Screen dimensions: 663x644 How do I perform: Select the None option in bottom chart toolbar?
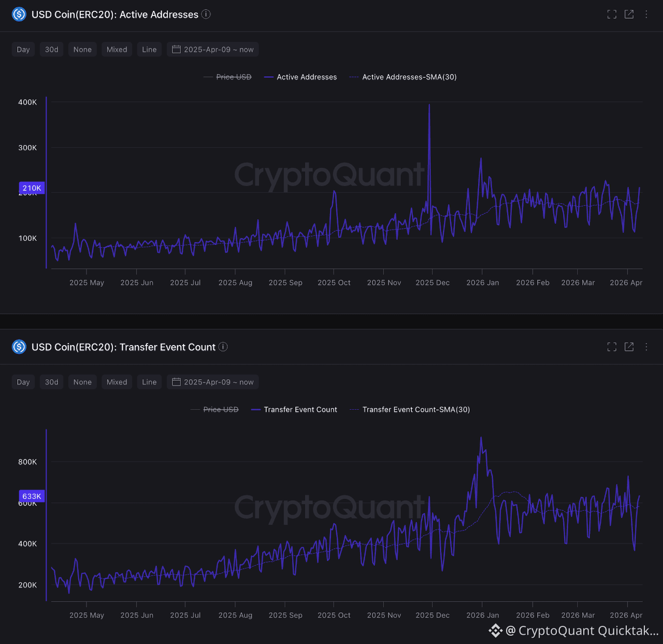(x=82, y=382)
